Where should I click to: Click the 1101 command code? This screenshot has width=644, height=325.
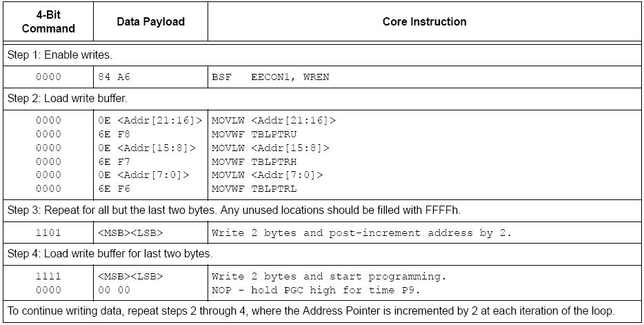[x=48, y=233]
